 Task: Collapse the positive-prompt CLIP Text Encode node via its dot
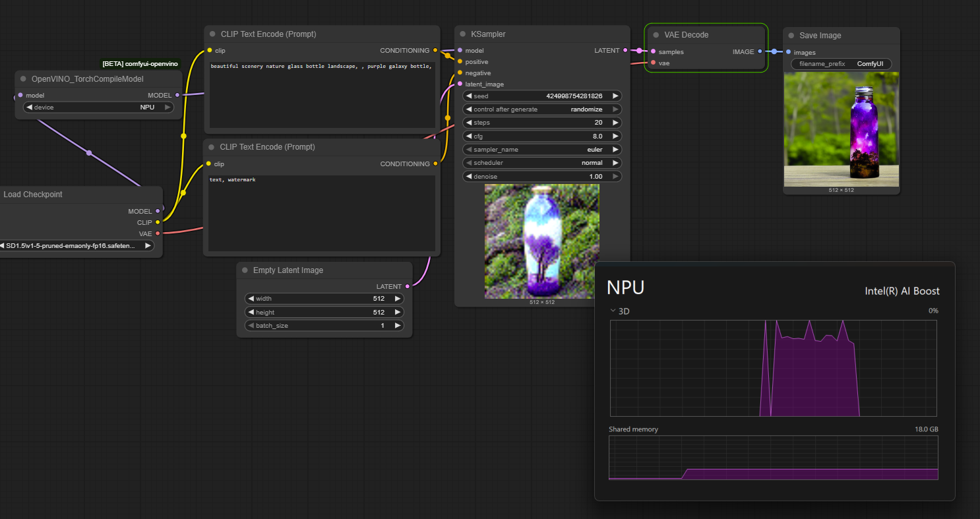(212, 34)
